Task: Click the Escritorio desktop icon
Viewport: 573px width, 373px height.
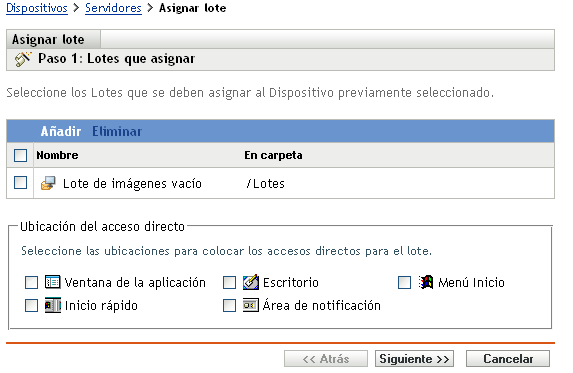Action: (251, 282)
